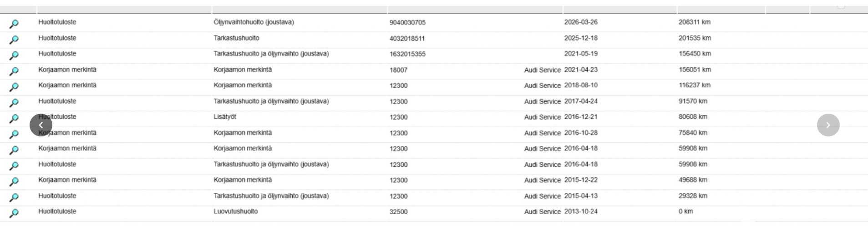The width and height of the screenshot is (868, 246).
Task: Click the Lisätyöt description text
Action: pyautogui.click(x=225, y=117)
